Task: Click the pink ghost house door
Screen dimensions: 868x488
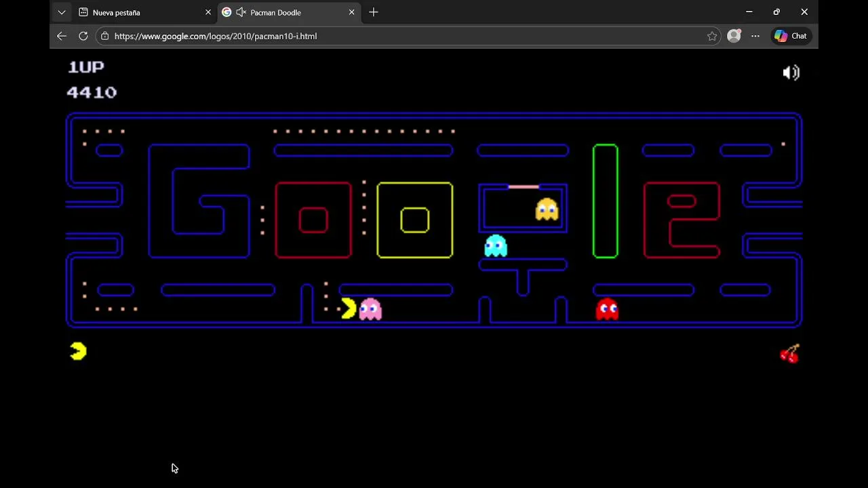Action: (x=524, y=186)
